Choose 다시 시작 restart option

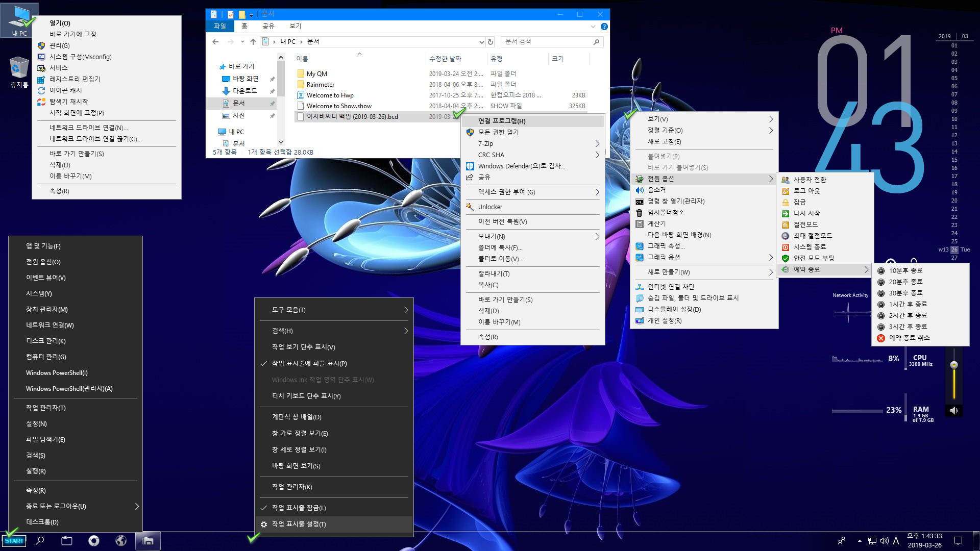click(x=825, y=213)
